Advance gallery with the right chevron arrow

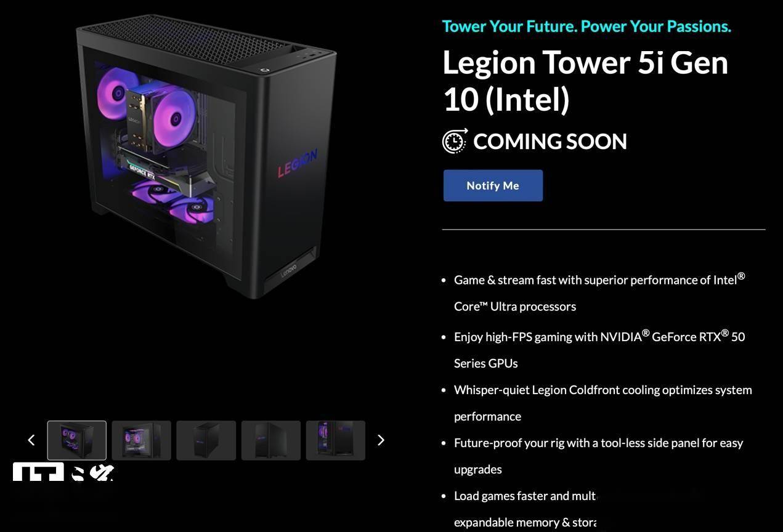(381, 440)
